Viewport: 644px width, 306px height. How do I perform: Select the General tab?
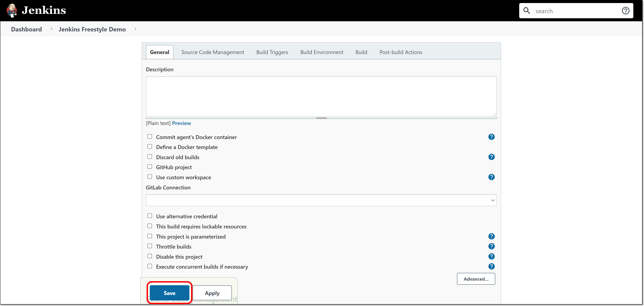159,52
